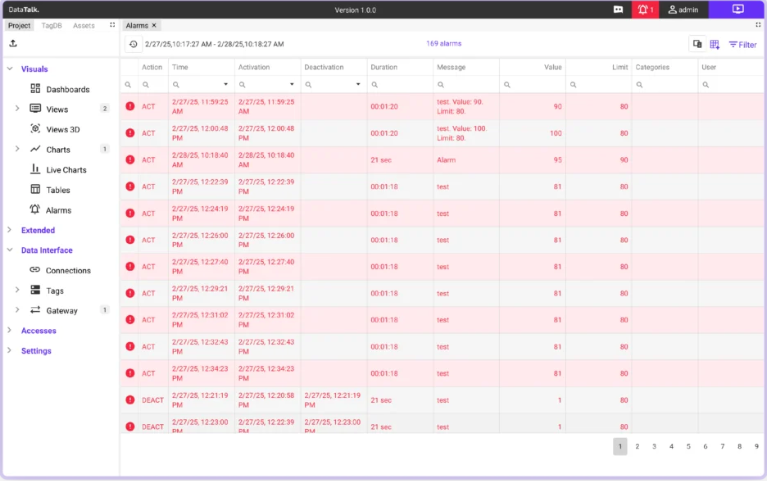The image size is (767, 481).
Task: Open the Filter button
Action: (x=743, y=45)
